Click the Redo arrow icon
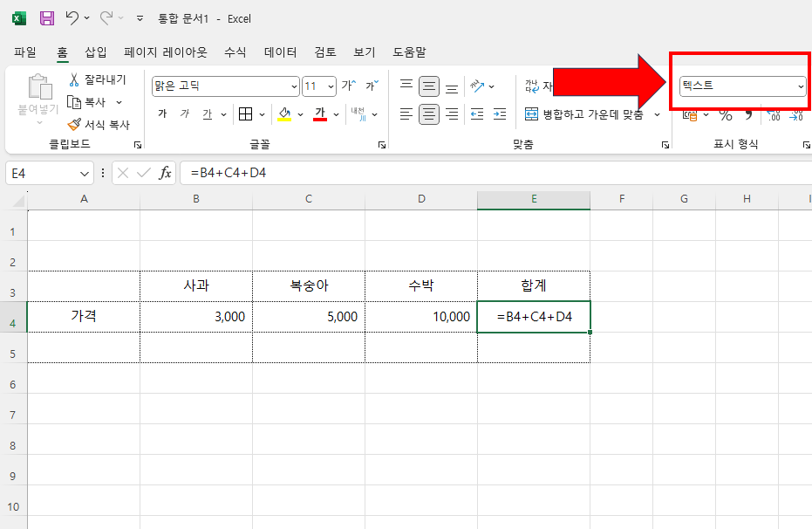The width and height of the screenshot is (812, 529). click(106, 18)
